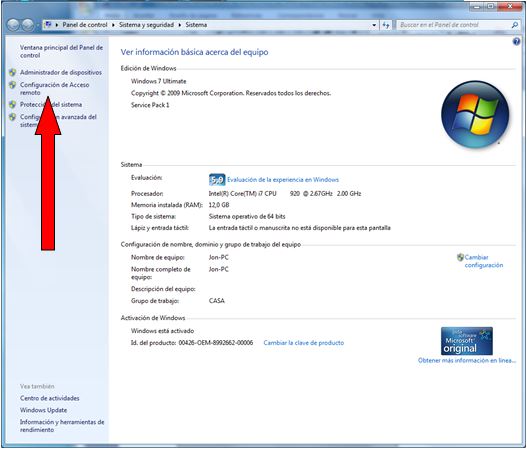Viewport: 527px width, 449px height.
Task: Click Cambiar configuración link
Action: point(484,261)
